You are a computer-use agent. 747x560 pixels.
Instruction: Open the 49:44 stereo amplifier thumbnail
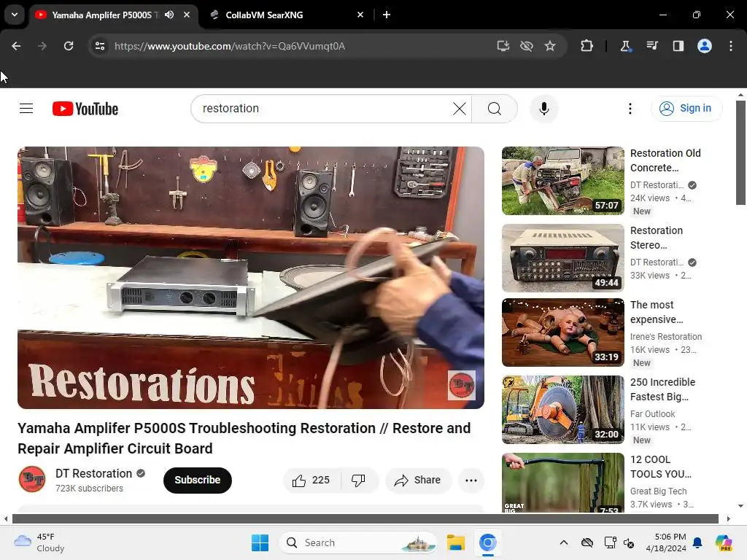click(562, 257)
